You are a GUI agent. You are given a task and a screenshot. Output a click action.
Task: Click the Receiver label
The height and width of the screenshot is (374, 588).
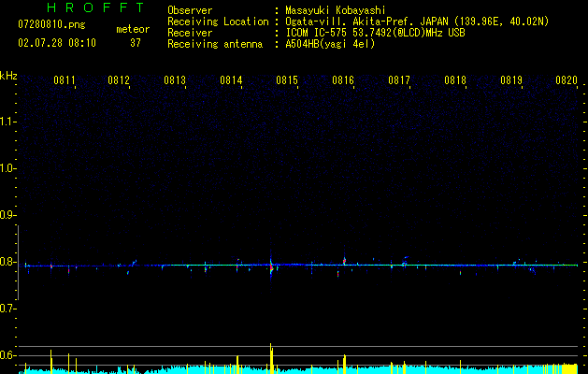pyautogui.click(x=190, y=33)
